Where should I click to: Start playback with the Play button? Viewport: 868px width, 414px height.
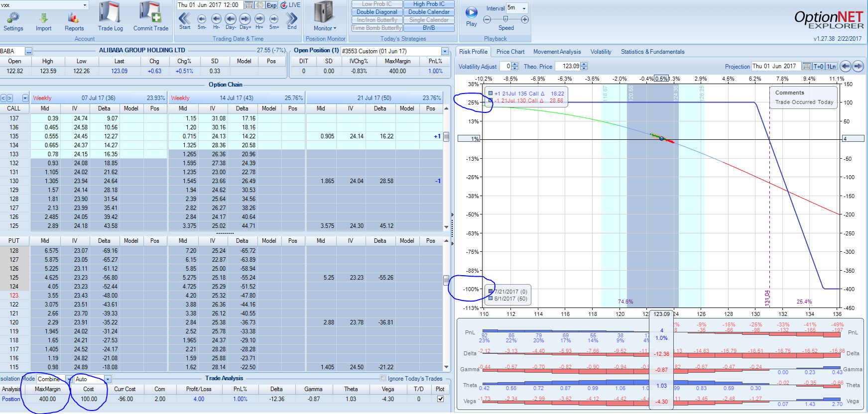(x=471, y=12)
